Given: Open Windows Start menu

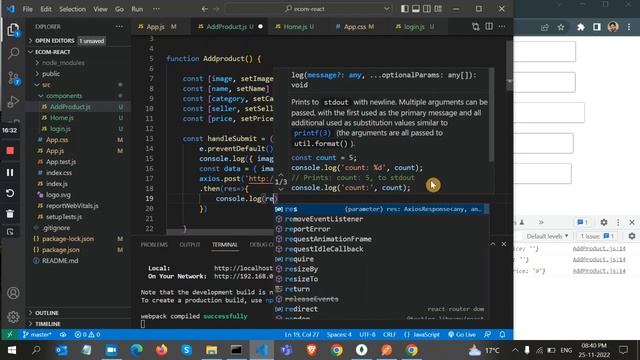Looking at the screenshot, I should pyautogui.click(x=11, y=350).
